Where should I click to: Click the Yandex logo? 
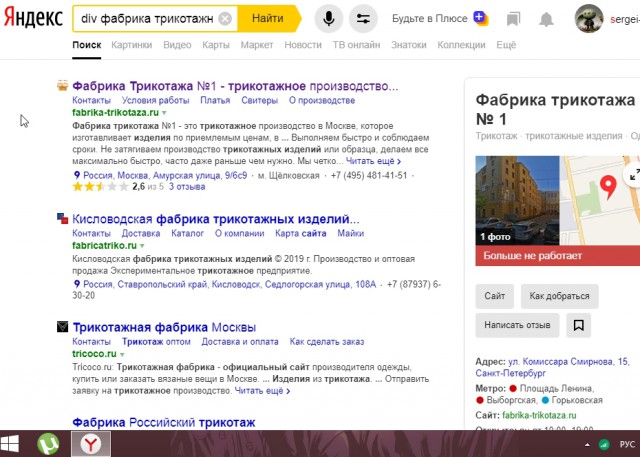[33, 18]
